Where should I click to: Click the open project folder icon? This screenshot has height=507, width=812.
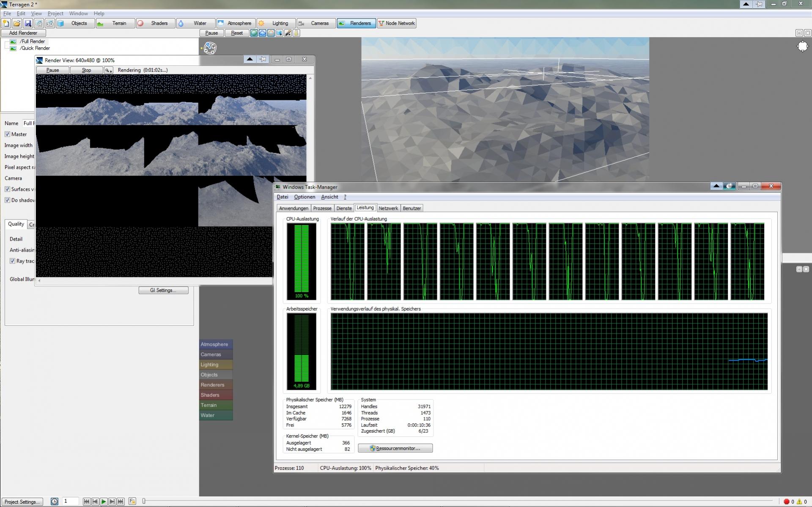click(17, 23)
